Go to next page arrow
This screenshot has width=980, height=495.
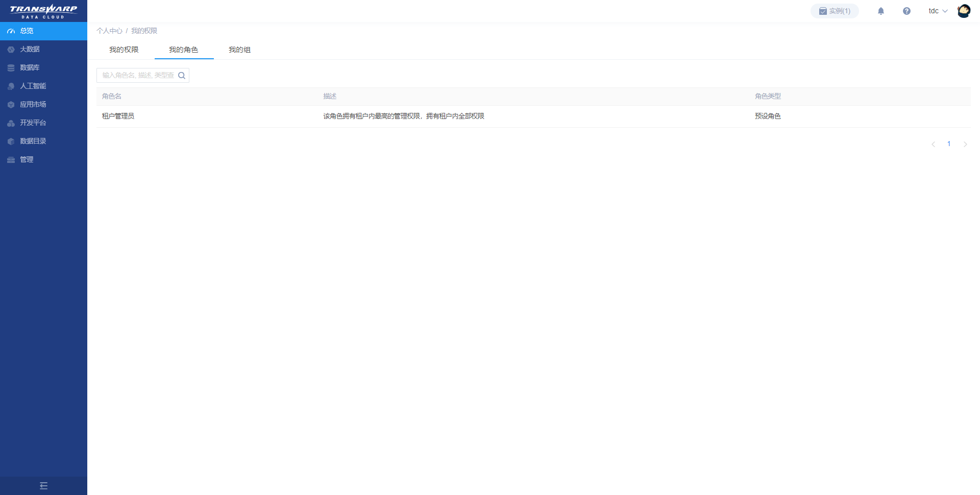pyautogui.click(x=965, y=144)
